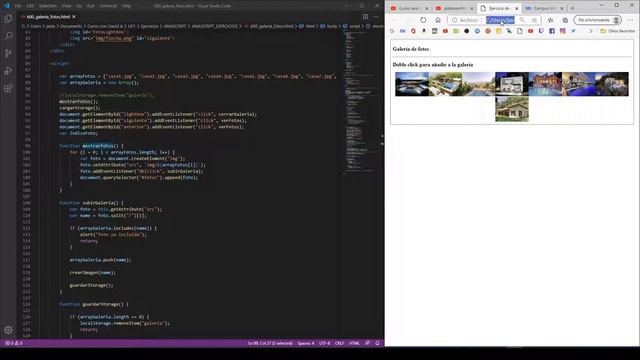Click the highlighted URL in address bar
The width and height of the screenshot is (640, 360).
point(500,20)
